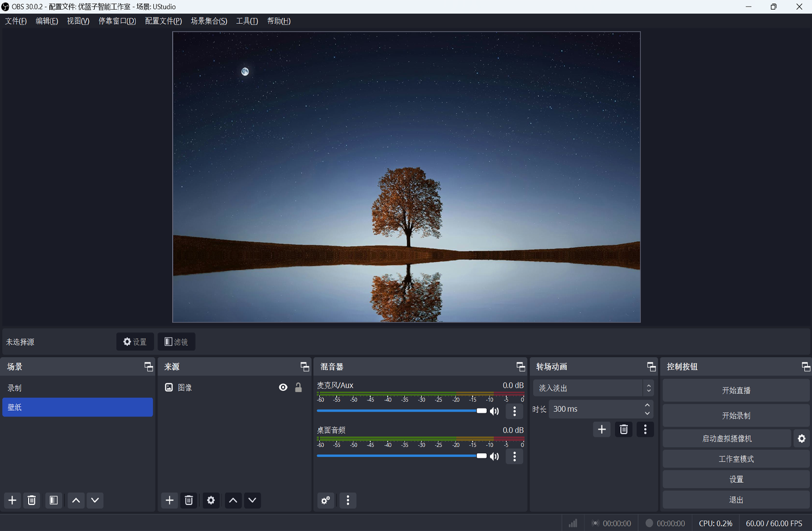The image size is (812, 531).
Task: Click the 开始录制 button
Action: pyautogui.click(x=736, y=416)
